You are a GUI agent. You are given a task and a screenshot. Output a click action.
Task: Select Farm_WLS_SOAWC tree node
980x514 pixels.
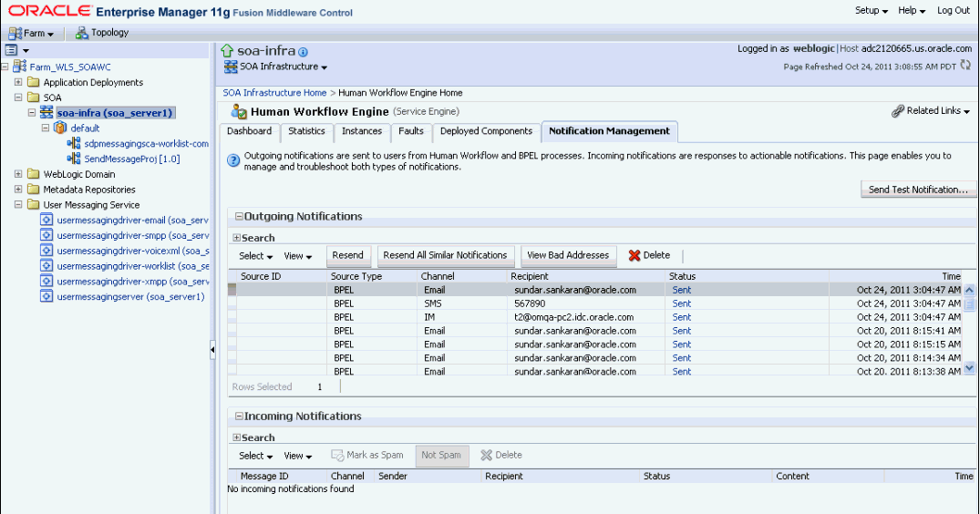click(70, 67)
